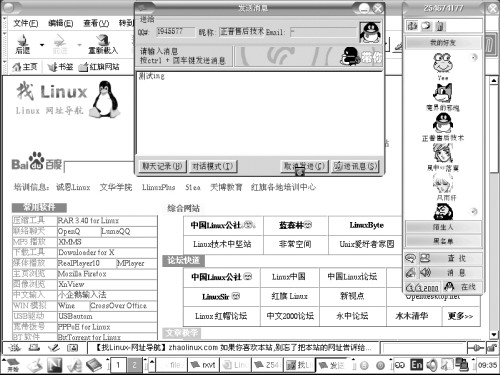
Task: Switch to workspace 2 on the pager
Action: click(x=134, y=365)
